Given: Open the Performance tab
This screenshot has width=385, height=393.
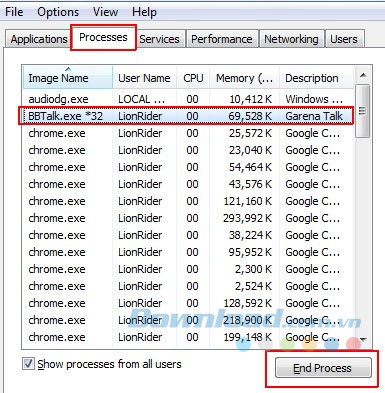Looking at the screenshot, I should coord(222,39).
